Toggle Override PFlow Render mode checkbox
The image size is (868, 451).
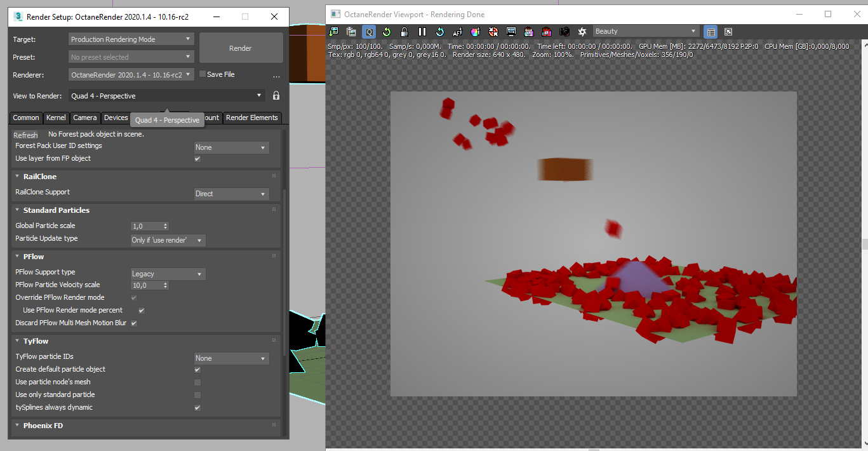134,298
